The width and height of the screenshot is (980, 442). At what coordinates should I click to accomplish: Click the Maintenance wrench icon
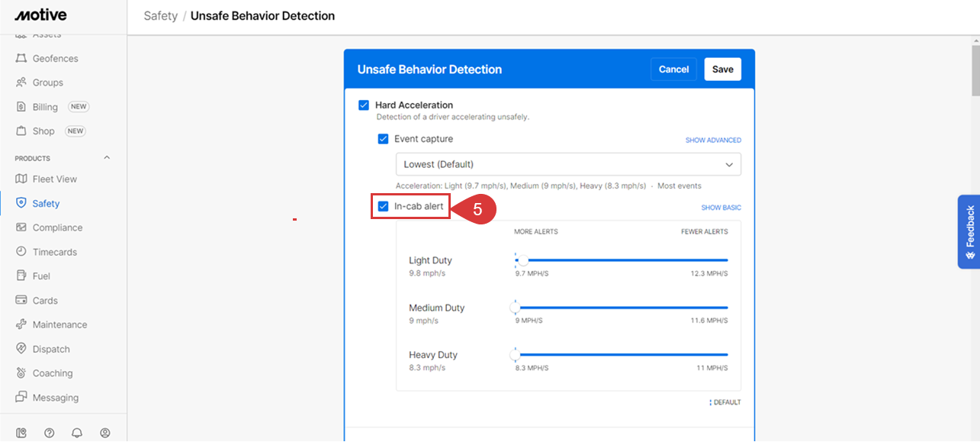21,325
